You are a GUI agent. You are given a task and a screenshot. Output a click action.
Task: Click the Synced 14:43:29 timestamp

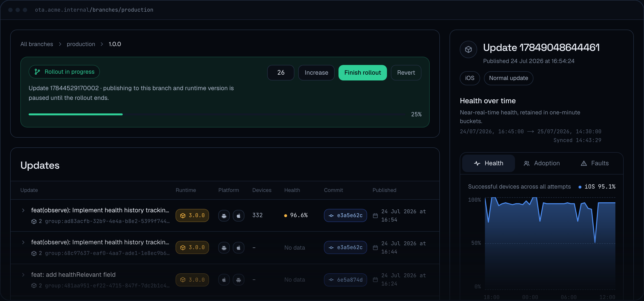pyautogui.click(x=577, y=140)
